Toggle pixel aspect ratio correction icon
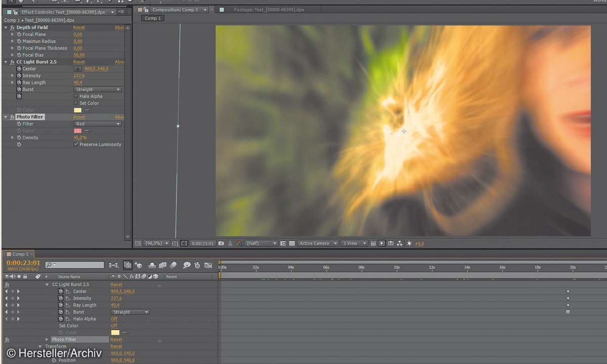Screen dimensions: 607x364 pos(373,243)
